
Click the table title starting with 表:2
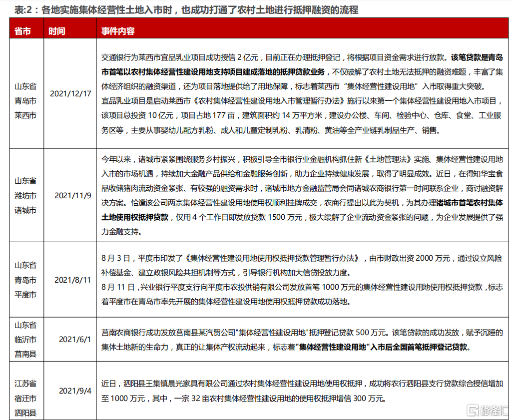(x=186, y=10)
